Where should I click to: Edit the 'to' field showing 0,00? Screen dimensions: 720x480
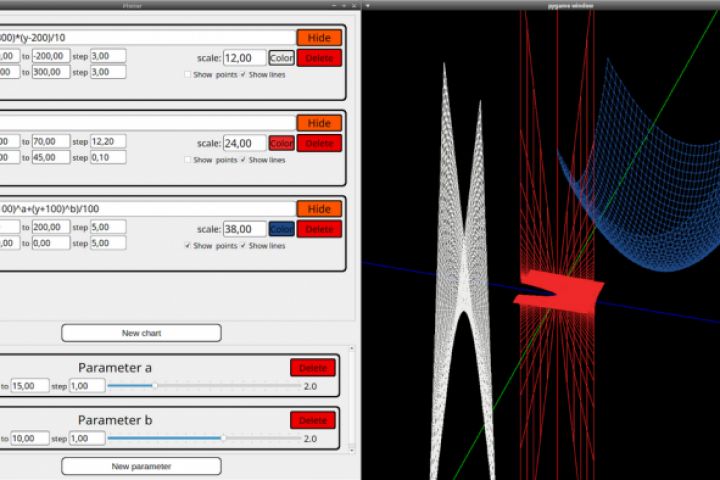click(51, 243)
